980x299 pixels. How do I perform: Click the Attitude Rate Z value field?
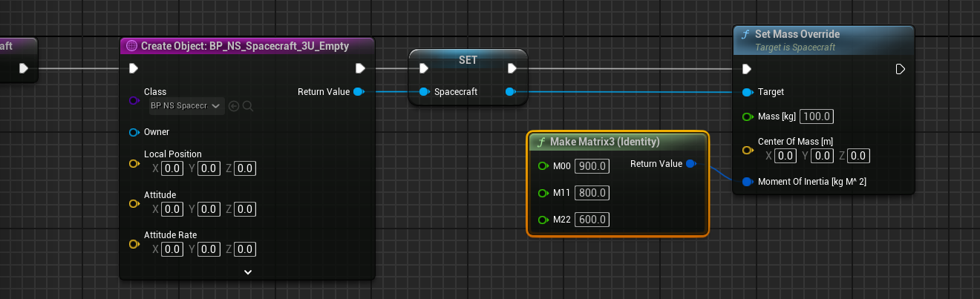[246, 249]
